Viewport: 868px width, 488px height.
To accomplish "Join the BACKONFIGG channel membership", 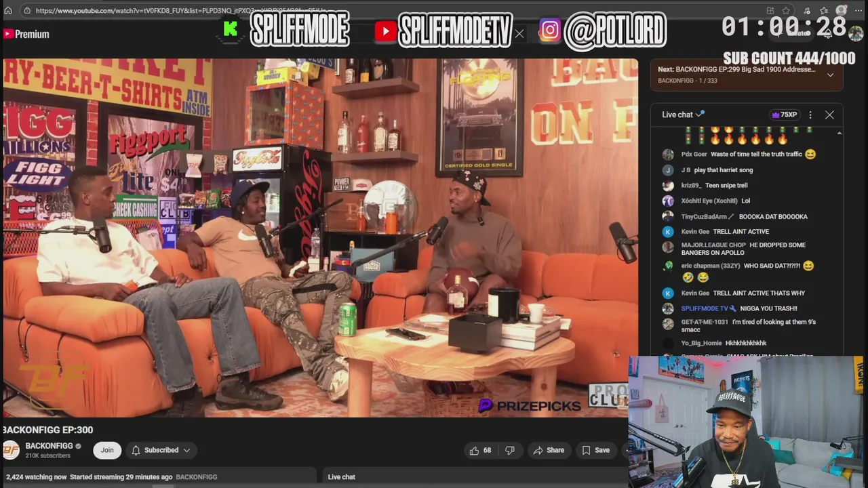I will [x=107, y=450].
